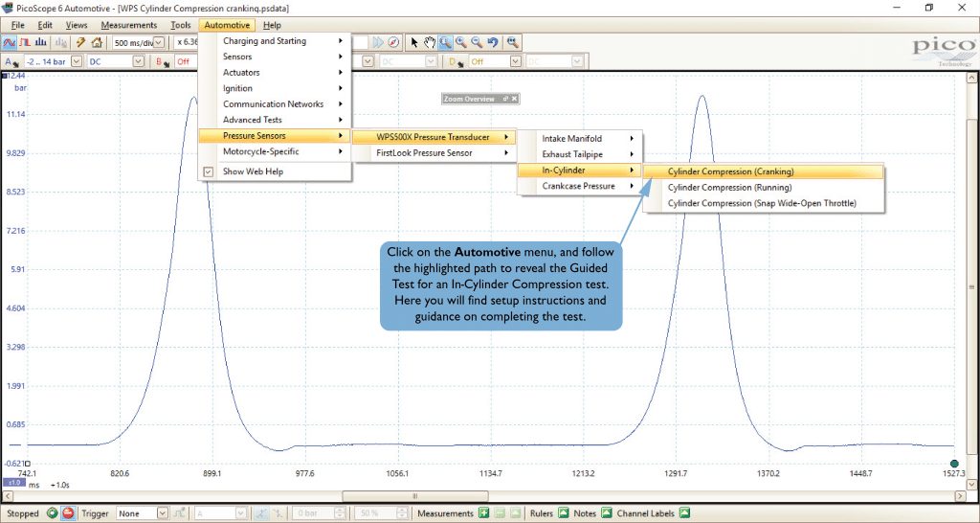
Task: Click the x1.0 axis scale button
Action: click(x=13, y=484)
